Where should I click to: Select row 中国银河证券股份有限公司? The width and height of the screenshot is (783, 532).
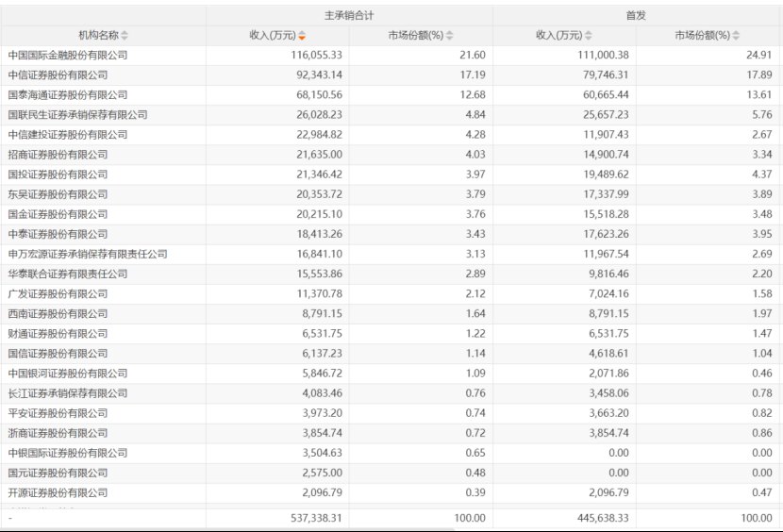tap(390, 374)
